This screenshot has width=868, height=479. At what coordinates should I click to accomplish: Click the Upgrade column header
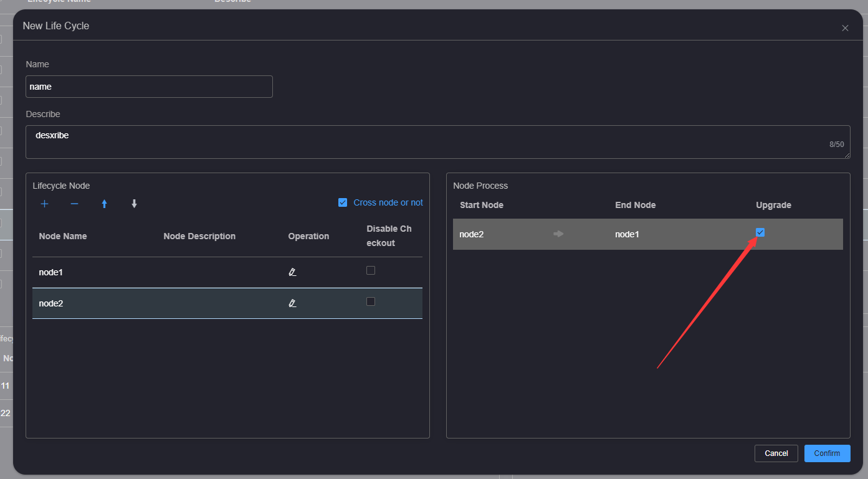774,205
